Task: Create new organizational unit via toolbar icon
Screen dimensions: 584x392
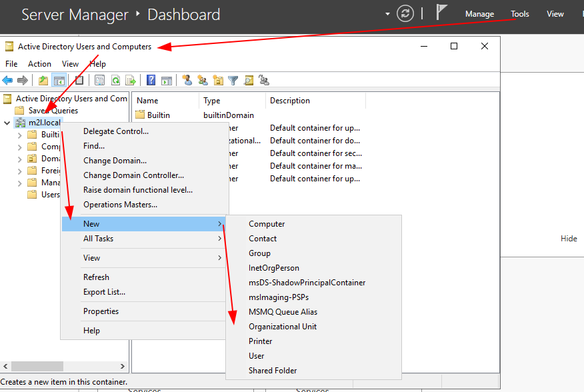Action: pyautogui.click(x=218, y=80)
